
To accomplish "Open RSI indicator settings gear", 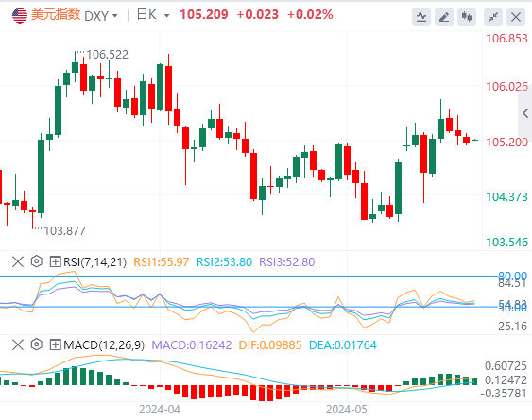I will pos(36,261).
